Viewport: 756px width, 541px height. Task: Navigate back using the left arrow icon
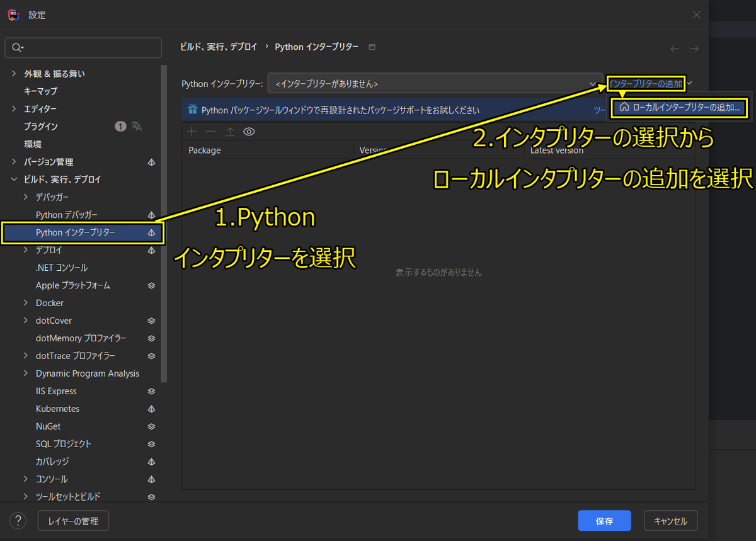pyautogui.click(x=674, y=48)
